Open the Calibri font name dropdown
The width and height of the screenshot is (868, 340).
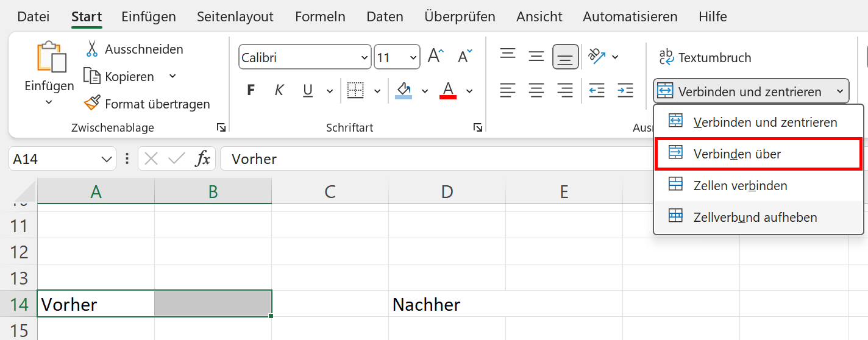[365, 58]
